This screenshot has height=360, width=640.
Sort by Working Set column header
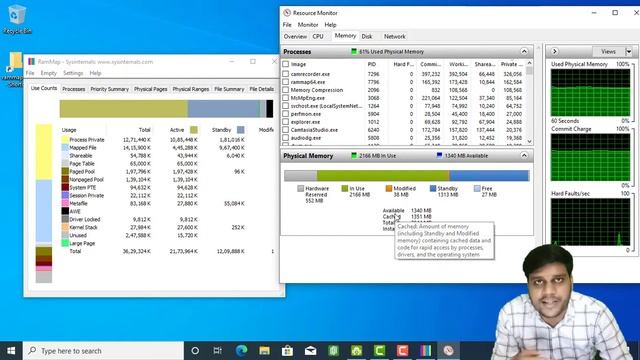pyautogui.click(x=458, y=64)
